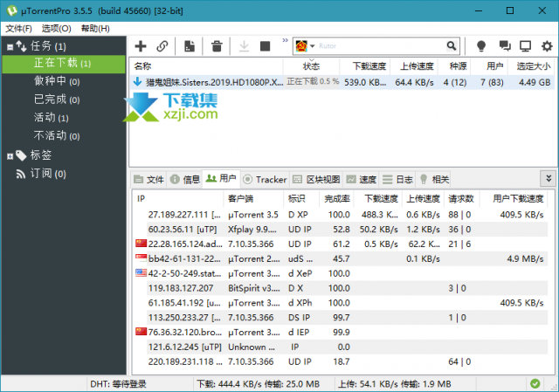Viewport: 559px width, 392px height.
Task: Sort torrents by 下载速度 column header
Action: coord(365,66)
